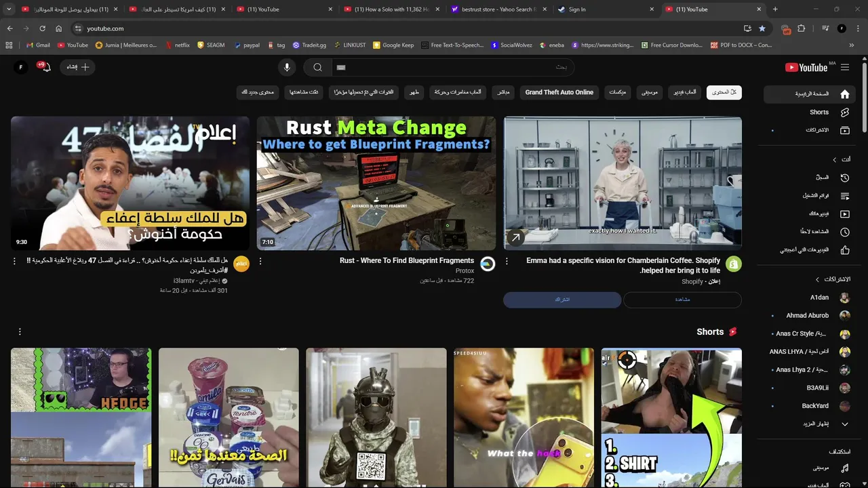Open the soldier with QR code Short
The image size is (868, 488).
pos(376,418)
